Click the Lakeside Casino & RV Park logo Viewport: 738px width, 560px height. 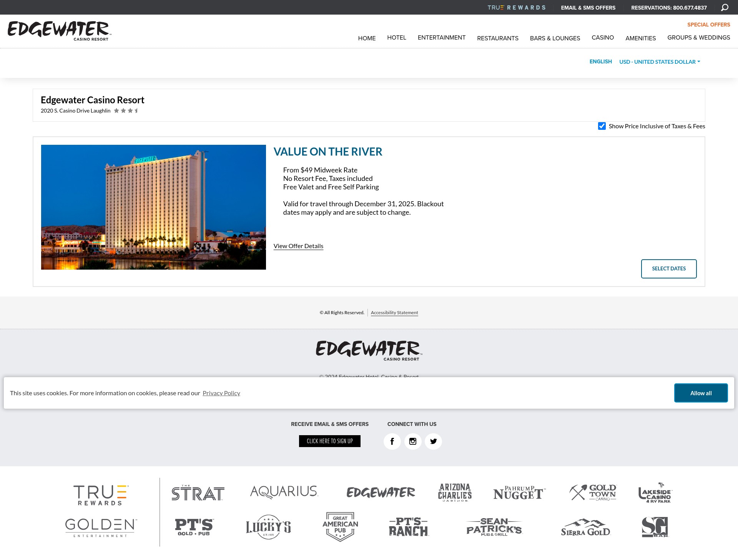click(x=655, y=493)
